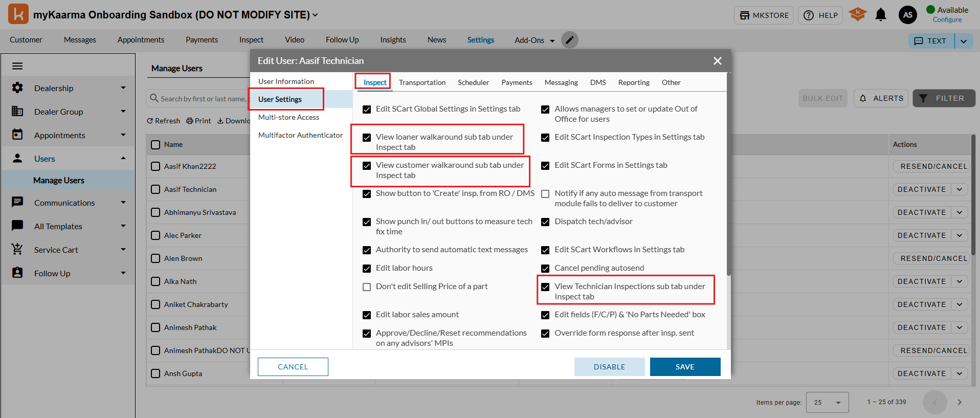This screenshot has width=980, height=418.
Task: Toggle View Technician Inspections sub tab checkbox
Action: pyautogui.click(x=545, y=287)
